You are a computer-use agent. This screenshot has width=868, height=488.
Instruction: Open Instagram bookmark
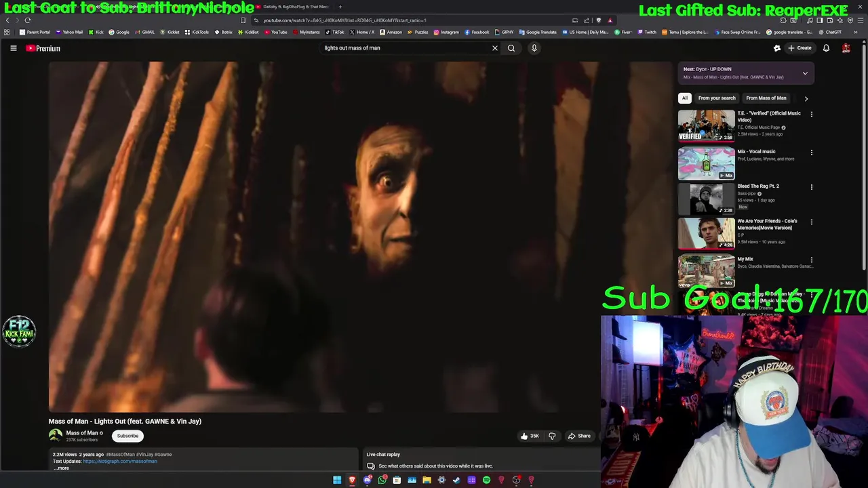tap(446, 32)
